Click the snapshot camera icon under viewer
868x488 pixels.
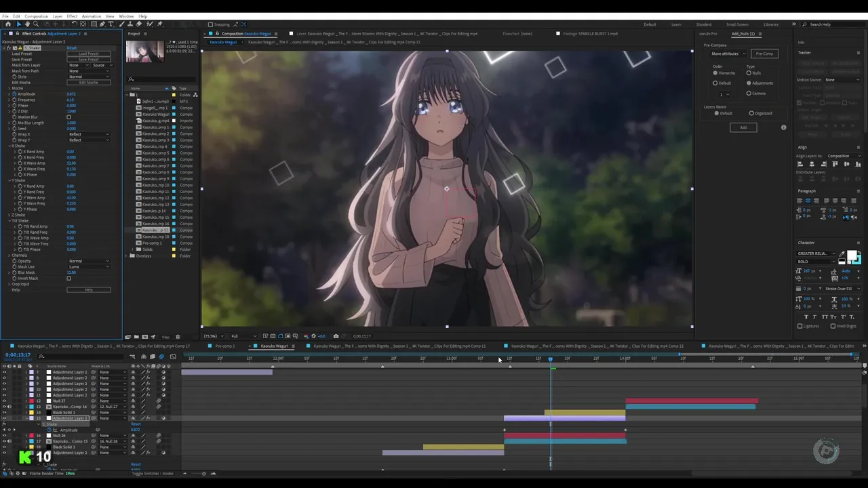[336, 336]
